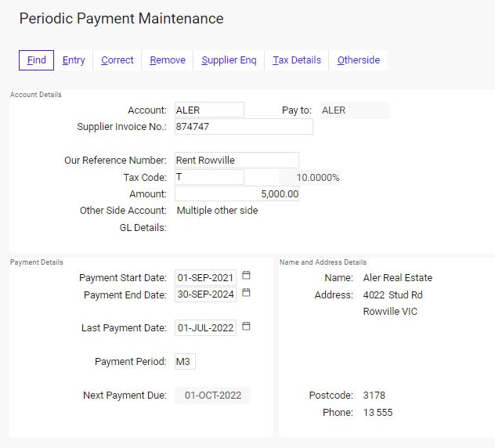Select the Entry menu option
495x448 pixels.
click(74, 60)
